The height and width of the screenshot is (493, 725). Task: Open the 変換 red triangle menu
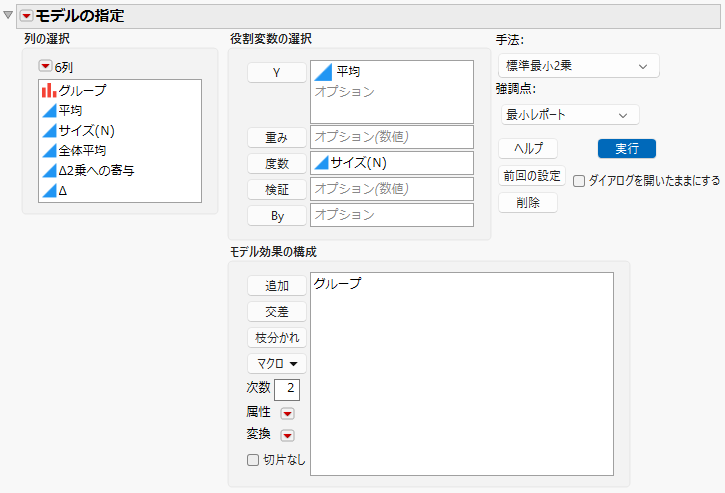pyautogui.click(x=287, y=435)
